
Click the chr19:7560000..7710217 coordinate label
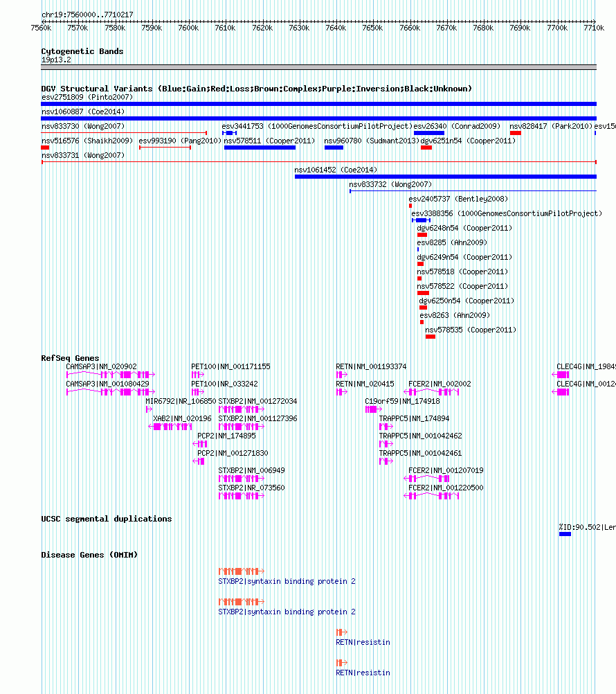tap(87, 15)
